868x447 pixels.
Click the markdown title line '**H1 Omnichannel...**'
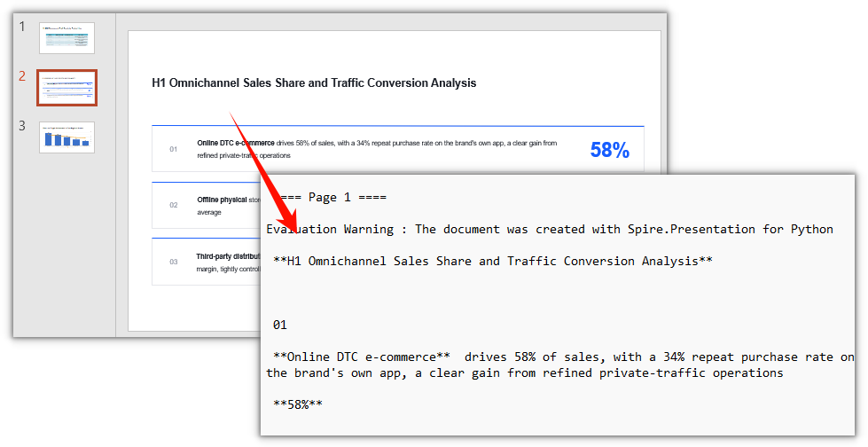pyautogui.click(x=493, y=261)
